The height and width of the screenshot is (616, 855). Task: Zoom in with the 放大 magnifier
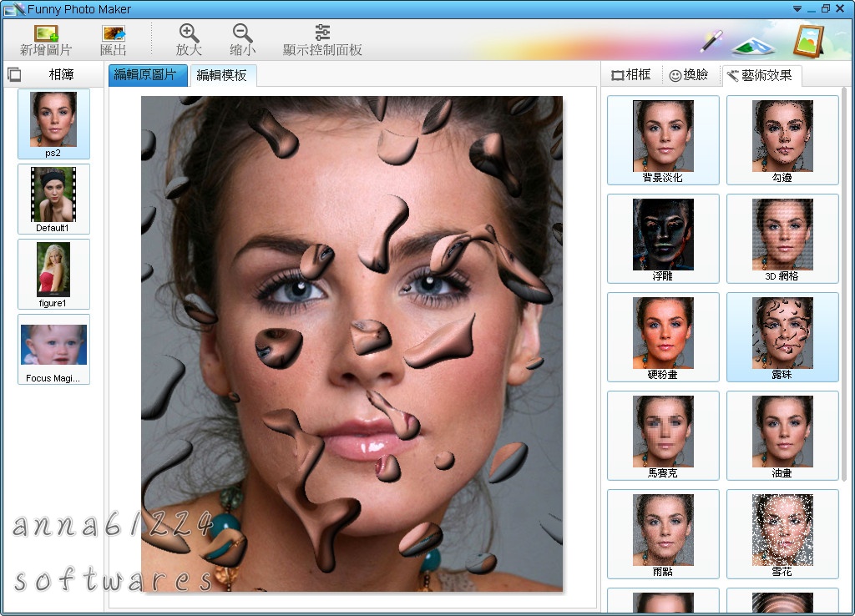[190, 33]
